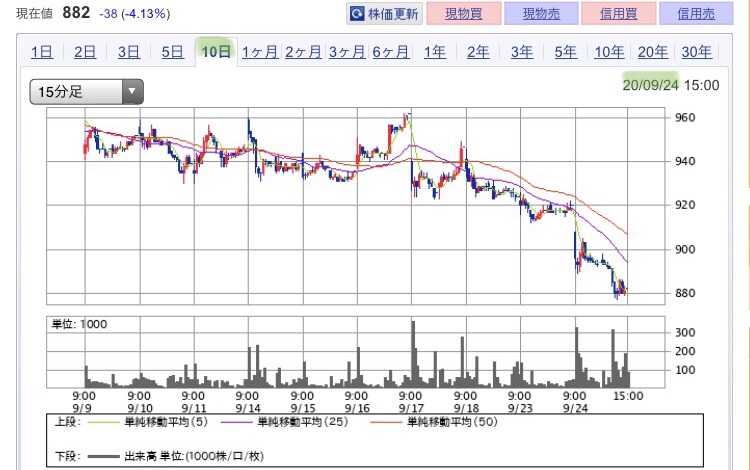The image size is (750, 470).
Task: Click the 900 price axis label
Action: (x=685, y=249)
